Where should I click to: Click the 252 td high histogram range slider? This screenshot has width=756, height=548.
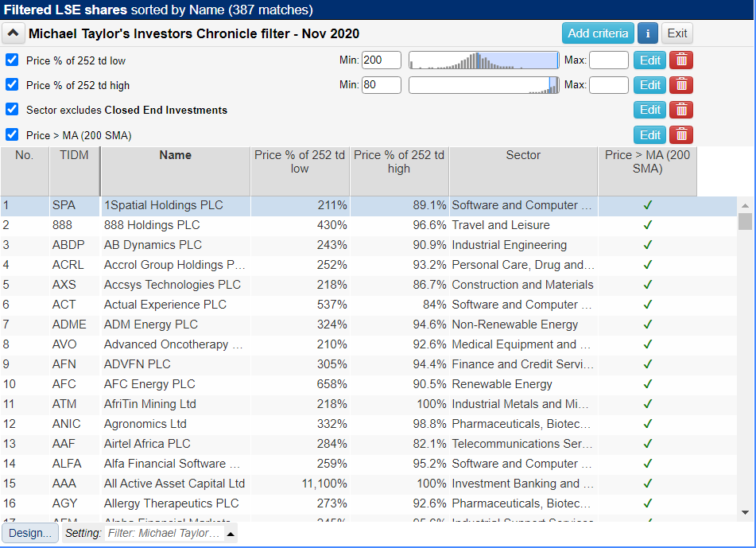pyautogui.click(x=484, y=85)
